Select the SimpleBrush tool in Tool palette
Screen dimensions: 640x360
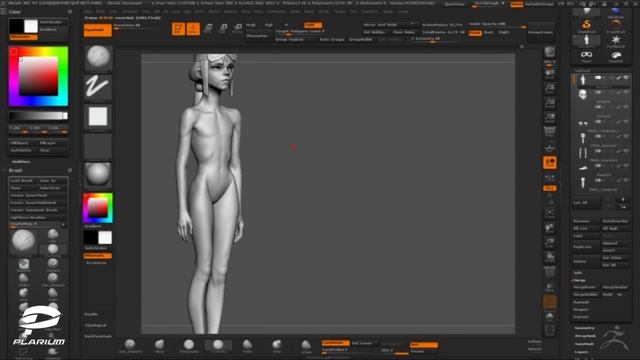587,26
